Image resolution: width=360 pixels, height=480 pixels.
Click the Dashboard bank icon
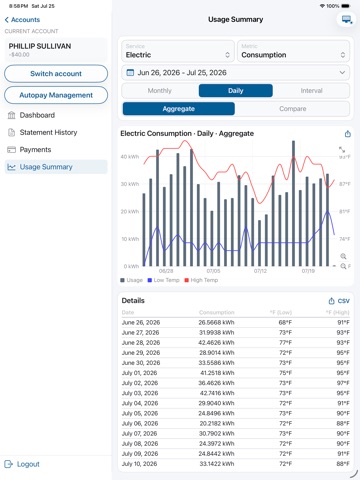12,115
